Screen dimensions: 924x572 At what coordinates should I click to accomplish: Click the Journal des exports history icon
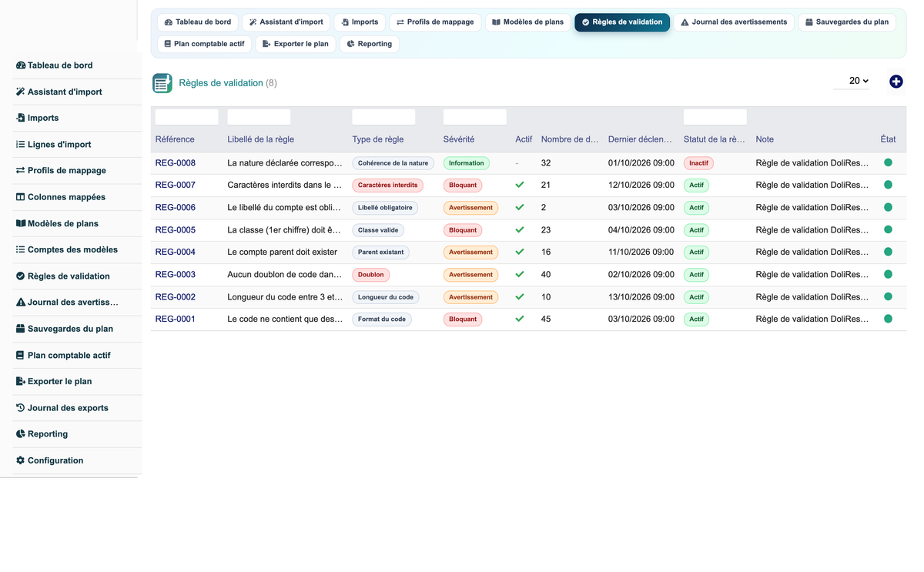21,408
